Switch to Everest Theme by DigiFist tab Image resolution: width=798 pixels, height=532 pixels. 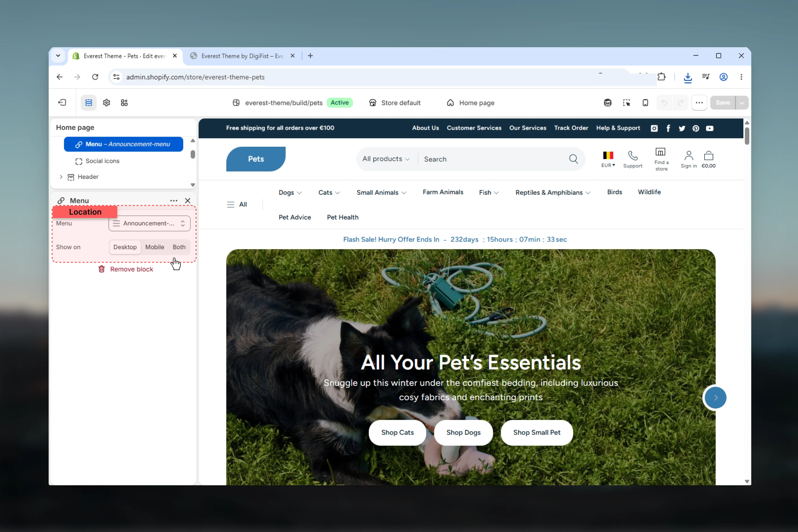tap(242, 56)
